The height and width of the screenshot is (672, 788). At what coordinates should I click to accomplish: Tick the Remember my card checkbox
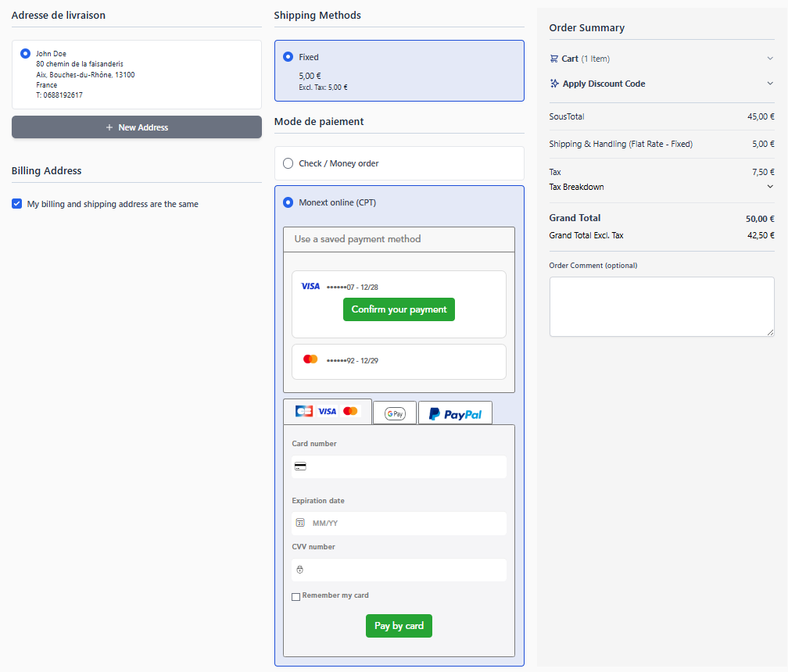click(x=296, y=597)
